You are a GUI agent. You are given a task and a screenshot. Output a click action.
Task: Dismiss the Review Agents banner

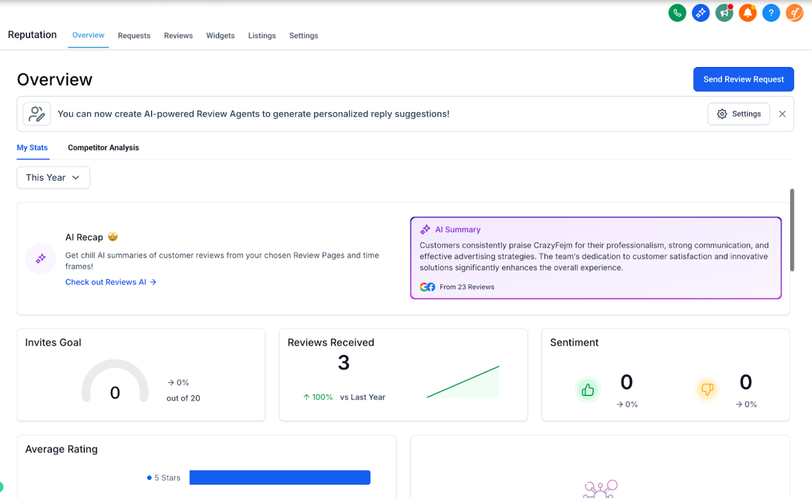click(x=782, y=114)
